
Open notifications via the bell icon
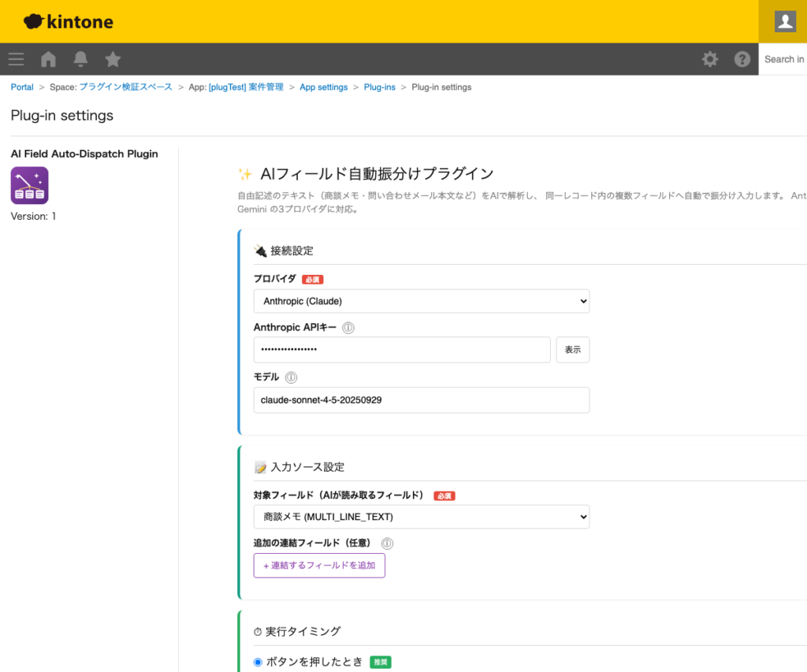(x=80, y=59)
